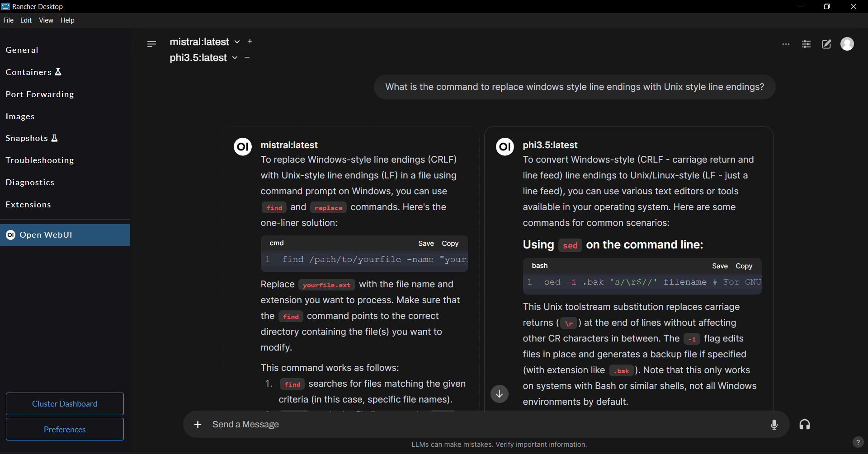The height and width of the screenshot is (454, 868).
Task: Open the Extensions section
Action: coord(65,205)
